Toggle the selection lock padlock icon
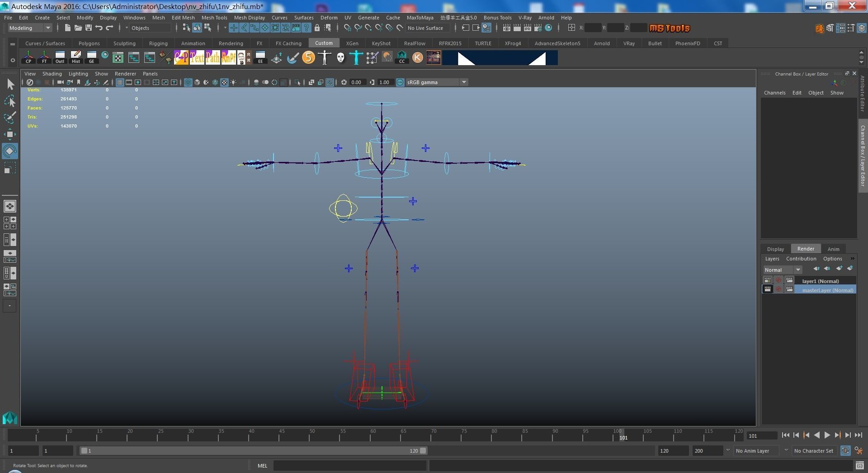868x473 pixels. (x=317, y=28)
